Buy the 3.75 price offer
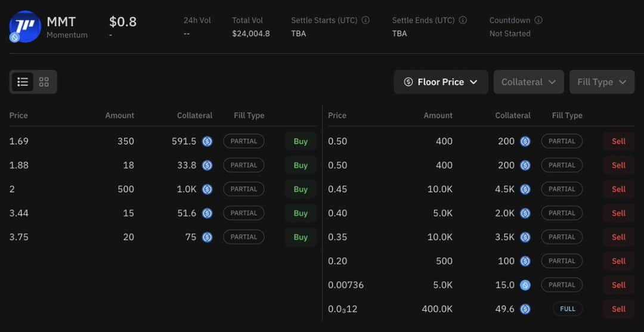Screen dimensions: 644x332 pyautogui.click(x=301, y=237)
